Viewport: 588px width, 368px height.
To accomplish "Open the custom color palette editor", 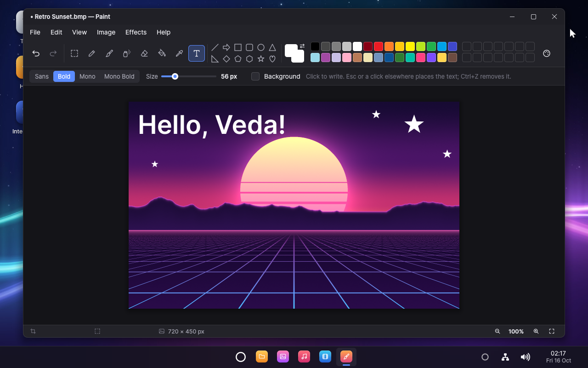I will point(547,53).
